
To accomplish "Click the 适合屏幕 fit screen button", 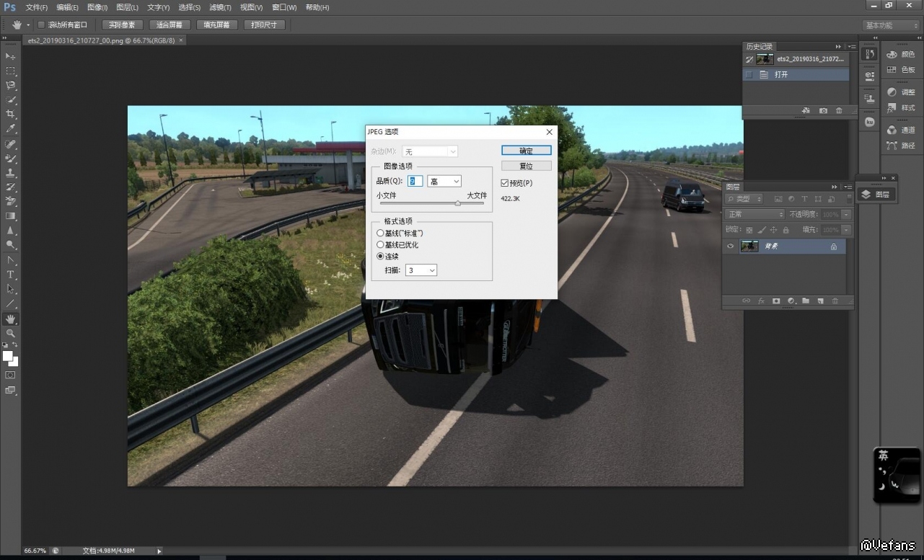I will pyautogui.click(x=169, y=25).
